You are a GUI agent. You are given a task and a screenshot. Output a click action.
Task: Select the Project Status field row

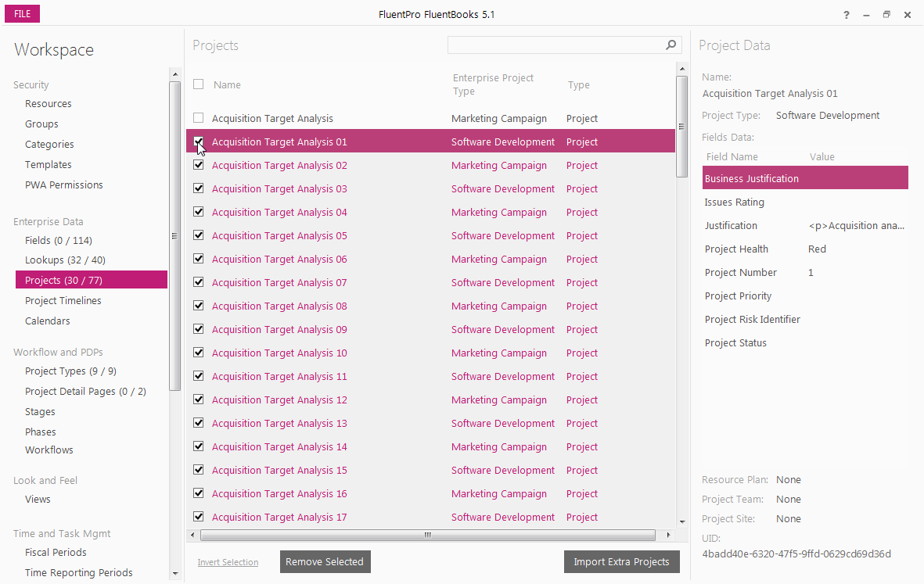click(805, 342)
